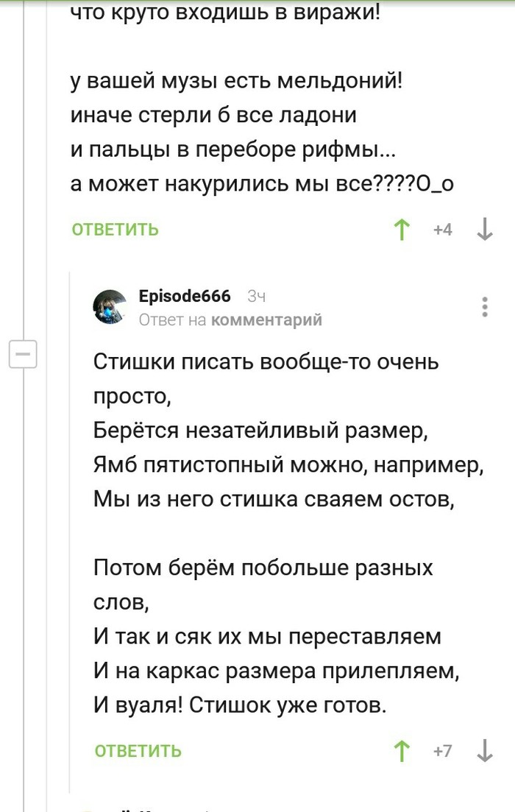Upvote Episode666's comment rated +7
515x812 pixels.
tap(402, 751)
